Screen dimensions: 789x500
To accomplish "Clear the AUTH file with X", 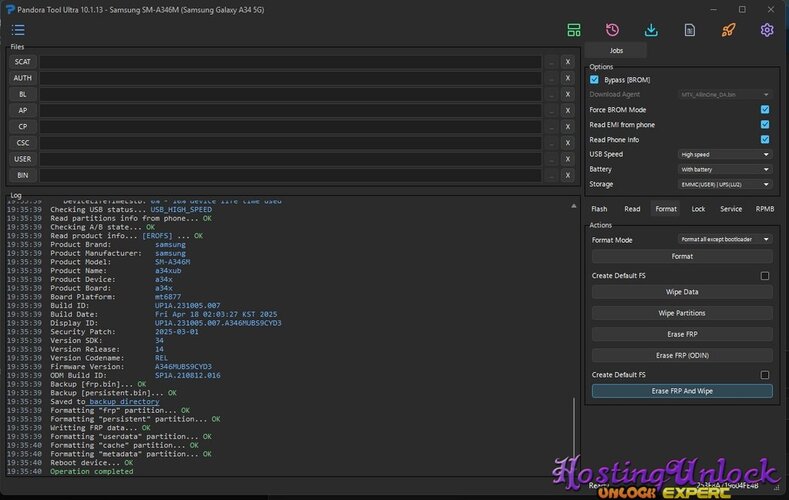I will coord(568,78).
